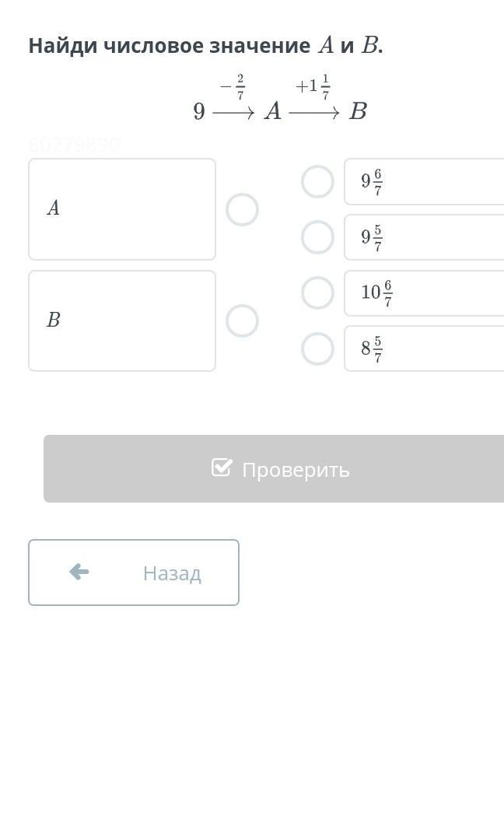The height and width of the screenshot is (837, 504).
Task: Click the answer box containing 8 5/7
Action: tap(424, 348)
